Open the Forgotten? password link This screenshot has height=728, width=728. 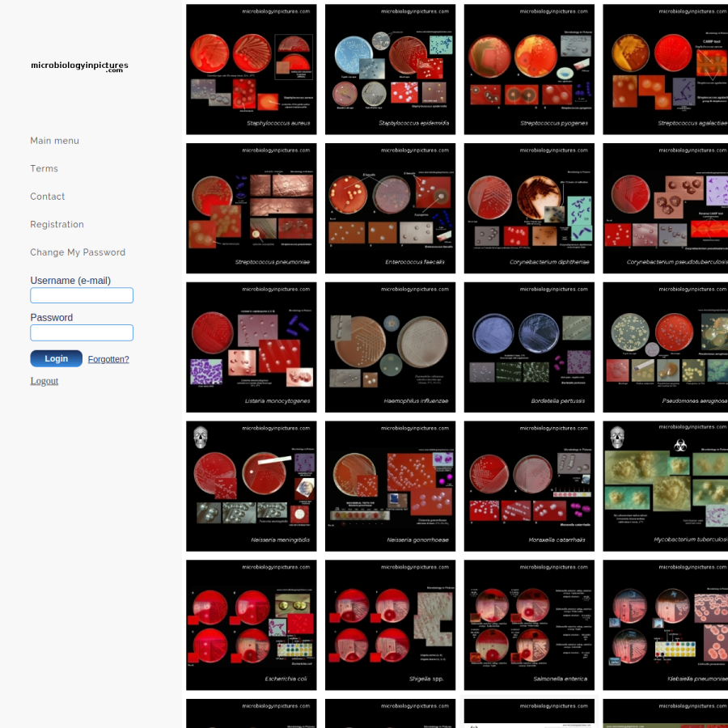[108, 359]
